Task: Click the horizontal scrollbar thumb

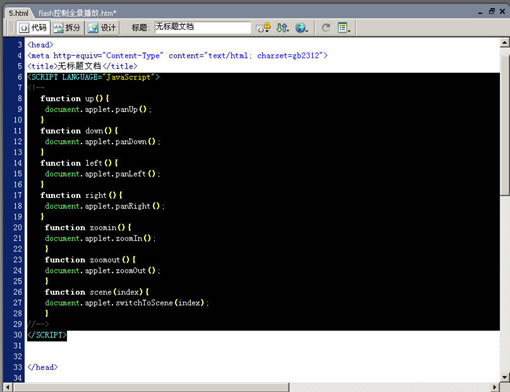Action: click(151, 387)
